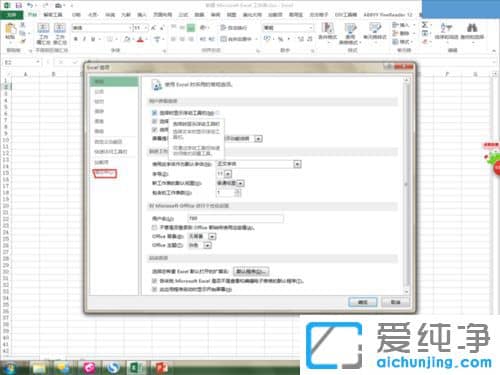This screenshot has width=500, height=375.
Task: Open the default font dropdown in options
Action: 297,164
